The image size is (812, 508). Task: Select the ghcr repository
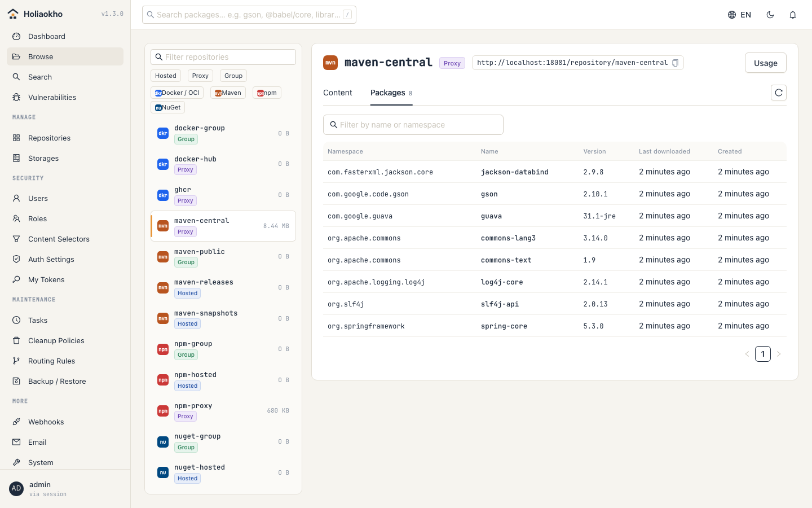tap(223, 195)
